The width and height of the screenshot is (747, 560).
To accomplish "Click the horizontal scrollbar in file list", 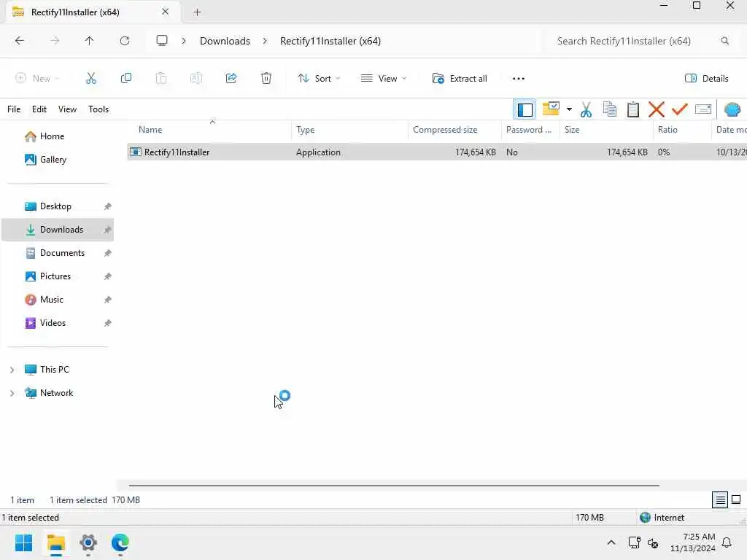I will tap(394, 485).
